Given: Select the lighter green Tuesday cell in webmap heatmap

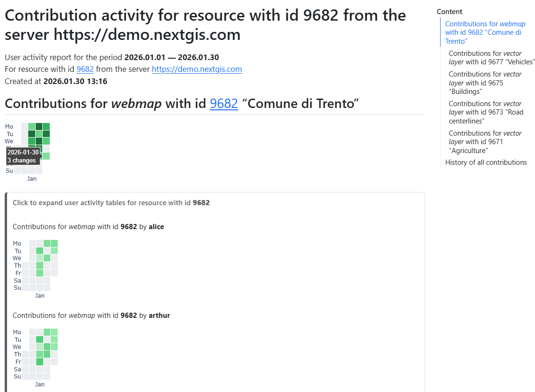Looking at the screenshot, I should pyautogui.click(x=39, y=134).
